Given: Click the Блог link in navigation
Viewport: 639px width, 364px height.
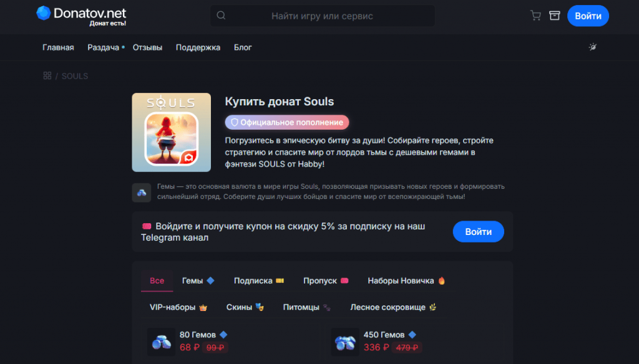Looking at the screenshot, I should (243, 47).
